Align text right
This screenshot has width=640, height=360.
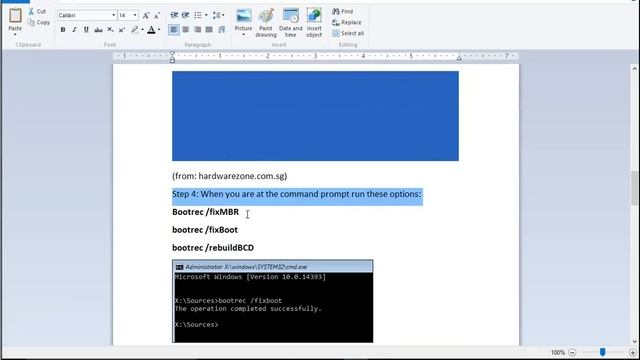[x=198, y=29]
